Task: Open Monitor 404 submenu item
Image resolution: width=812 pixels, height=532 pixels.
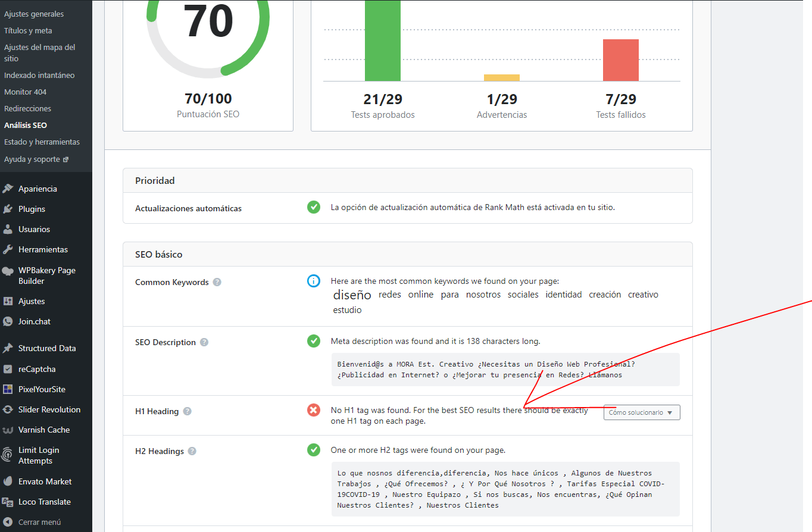Action: coord(25,92)
